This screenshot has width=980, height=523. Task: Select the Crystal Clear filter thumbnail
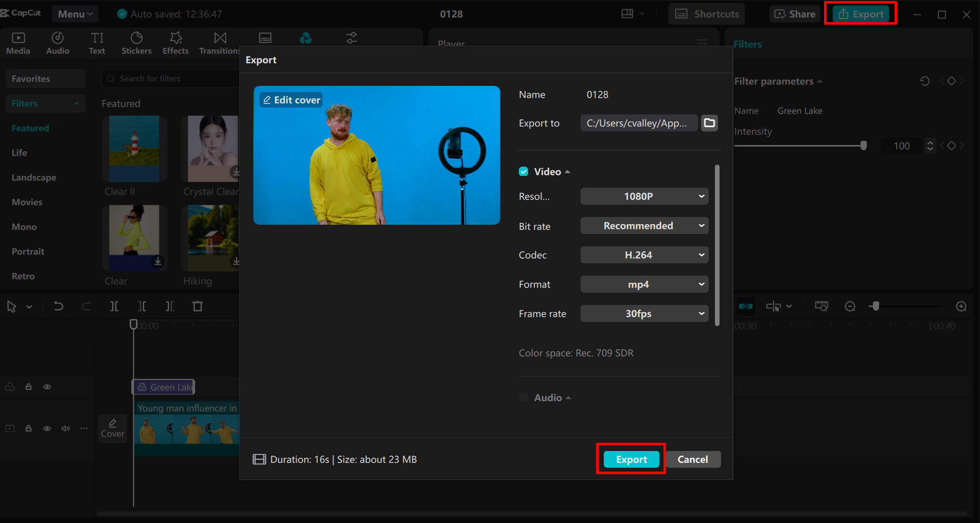(210, 149)
